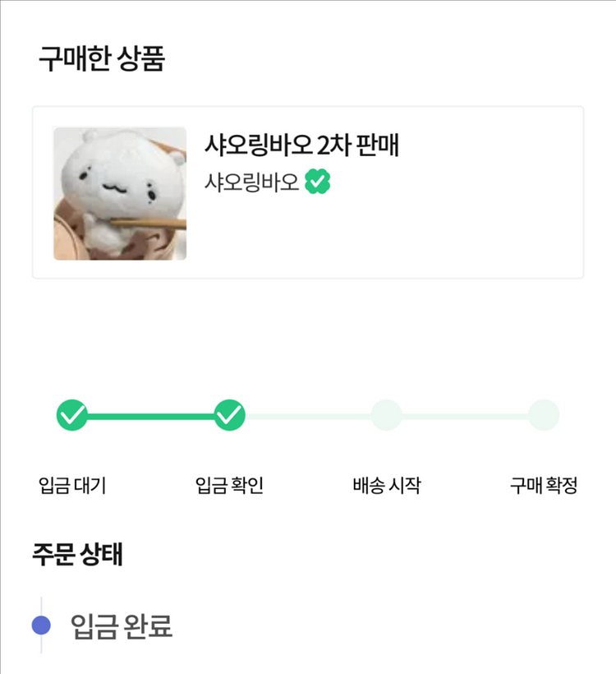
Task: Select the 배송 시작 step label
Action: pos(386,486)
